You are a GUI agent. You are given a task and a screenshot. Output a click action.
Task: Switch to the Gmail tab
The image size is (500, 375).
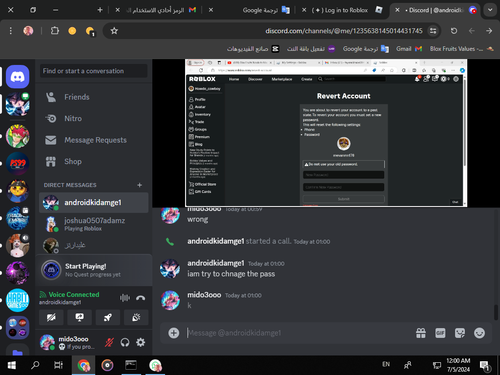[x=156, y=10]
